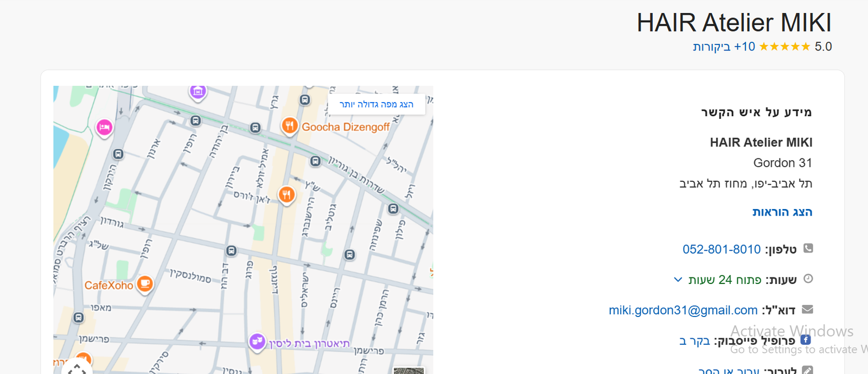This screenshot has width=868, height=374.
Task: Open miki.gordon31@gmail.com email link
Action: coord(682,310)
